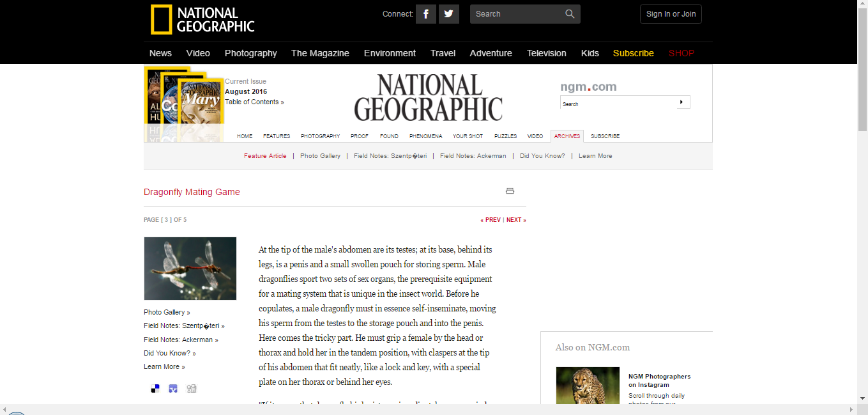
Task: Go to the SUBSCRIBE tab in magazine nav
Action: pyautogui.click(x=605, y=136)
